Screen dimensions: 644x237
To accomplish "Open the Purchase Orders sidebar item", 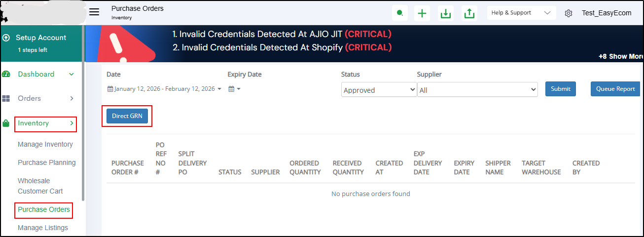I will pyautogui.click(x=44, y=209).
